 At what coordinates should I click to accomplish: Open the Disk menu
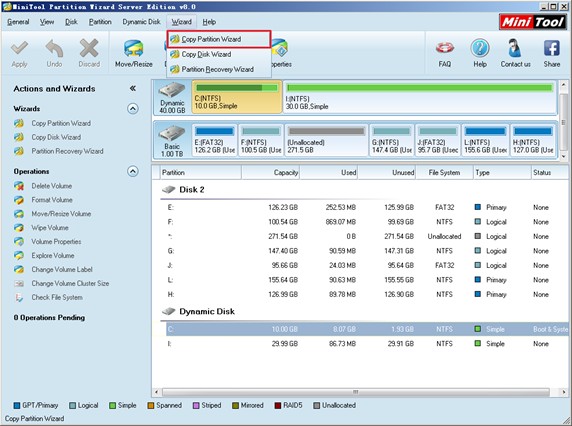pos(71,22)
